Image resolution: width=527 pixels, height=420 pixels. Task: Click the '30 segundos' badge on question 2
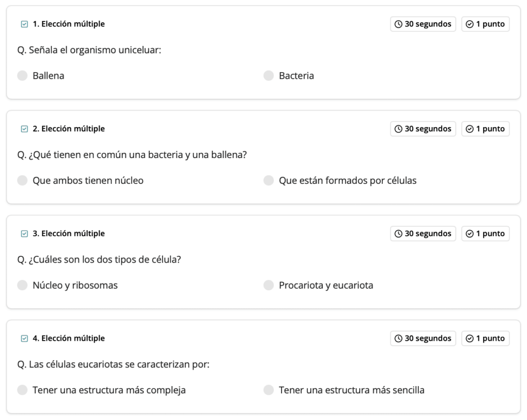423,129
